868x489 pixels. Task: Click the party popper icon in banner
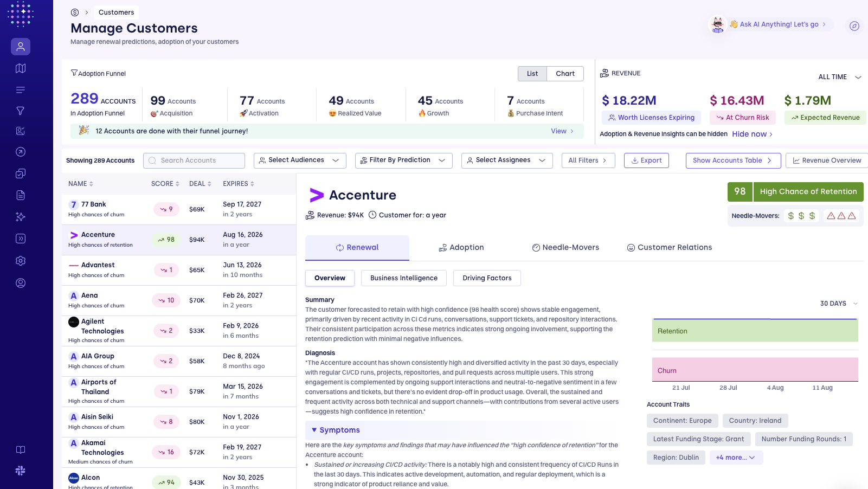(x=84, y=130)
